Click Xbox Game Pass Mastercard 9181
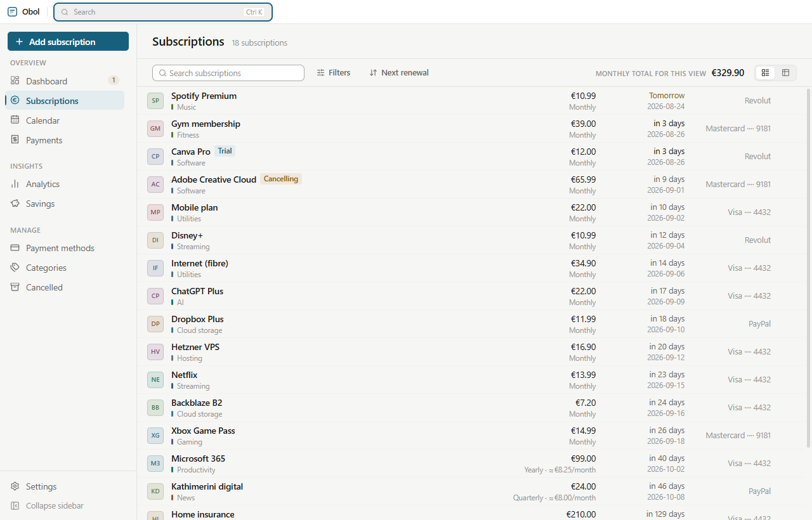The height and width of the screenshot is (520, 812). pyautogui.click(x=738, y=435)
